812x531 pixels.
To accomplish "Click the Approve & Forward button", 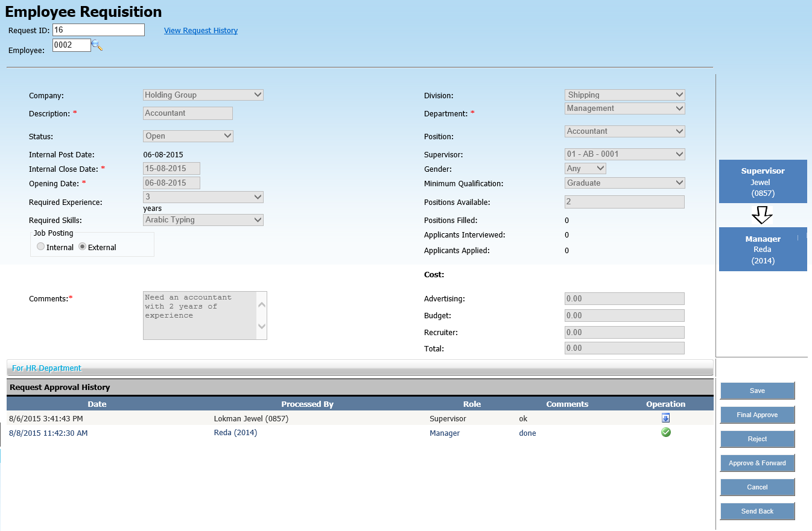I will (757, 463).
